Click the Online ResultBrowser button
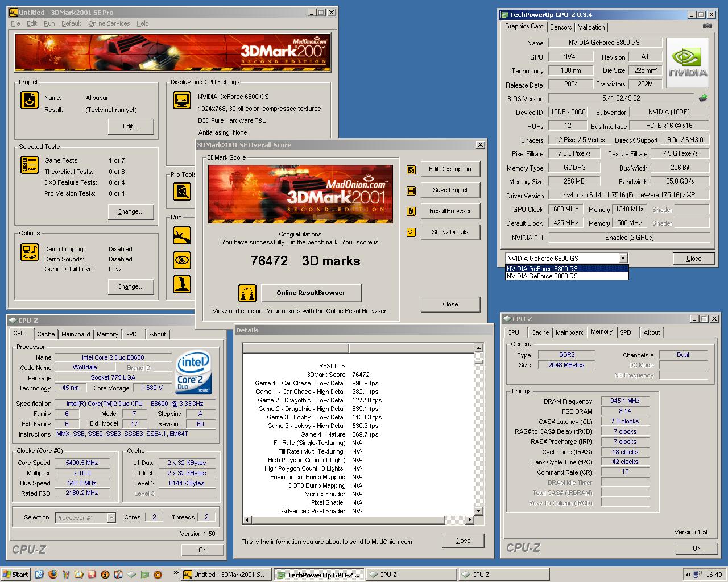Viewport: 728px width, 582px height. [x=311, y=293]
